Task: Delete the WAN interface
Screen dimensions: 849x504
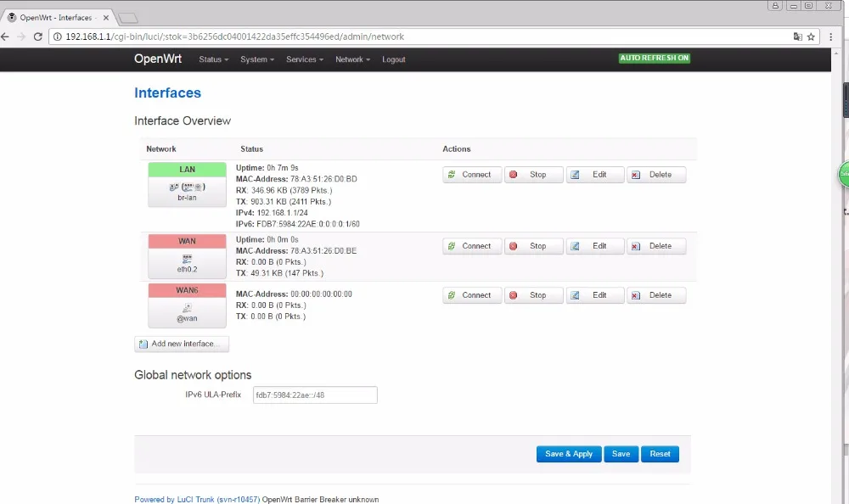Action: coord(656,246)
